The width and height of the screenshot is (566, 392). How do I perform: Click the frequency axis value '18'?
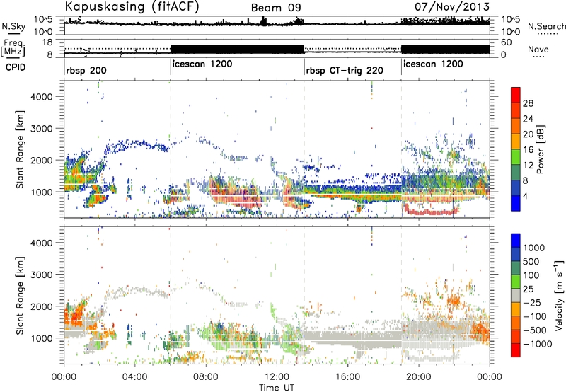click(x=47, y=42)
